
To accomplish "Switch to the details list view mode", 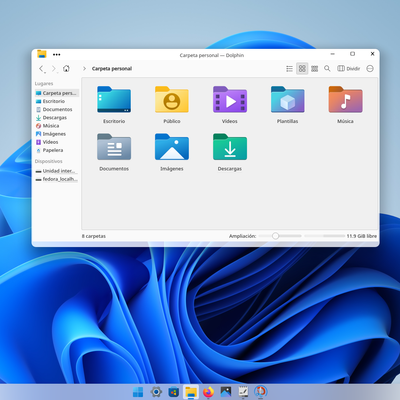I will tap(289, 69).
